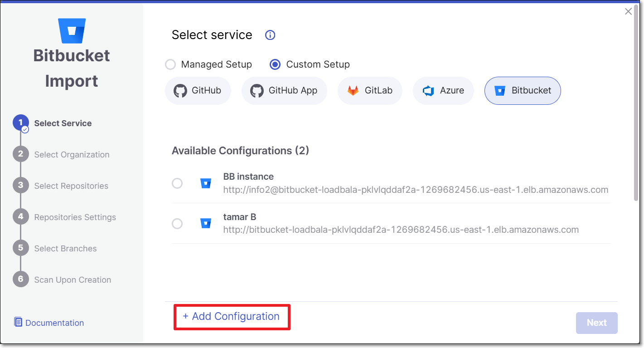Choose the GitHub App service option
The width and height of the screenshot is (644, 348).
[x=284, y=91]
